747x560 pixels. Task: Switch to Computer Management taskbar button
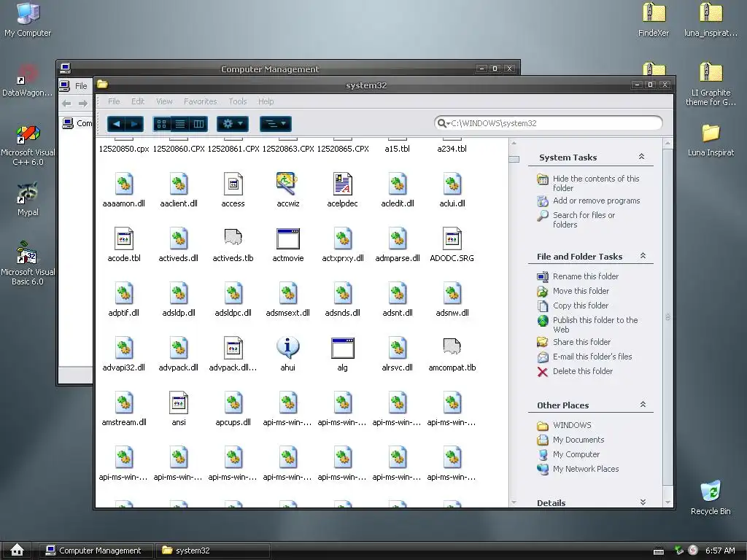click(96, 551)
